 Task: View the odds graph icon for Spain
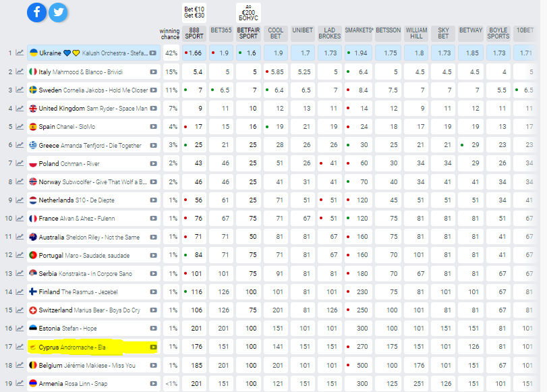(20, 126)
